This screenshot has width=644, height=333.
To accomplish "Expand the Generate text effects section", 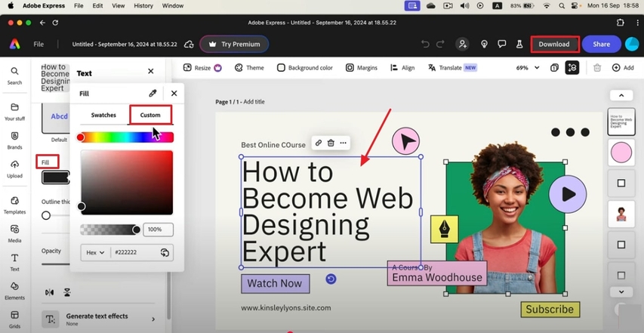I will (153, 319).
